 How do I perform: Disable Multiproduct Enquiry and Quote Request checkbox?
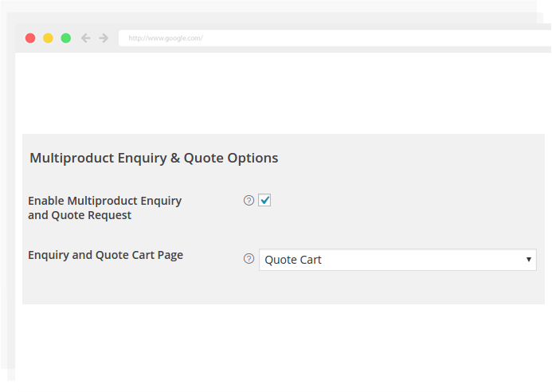coord(264,201)
